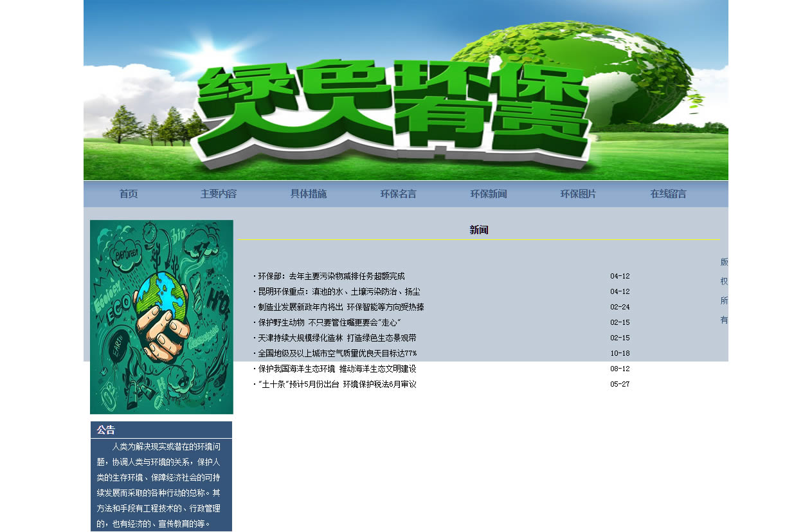The width and height of the screenshot is (812, 532).
Task: Go to the 在线留言 page
Action: (x=669, y=194)
